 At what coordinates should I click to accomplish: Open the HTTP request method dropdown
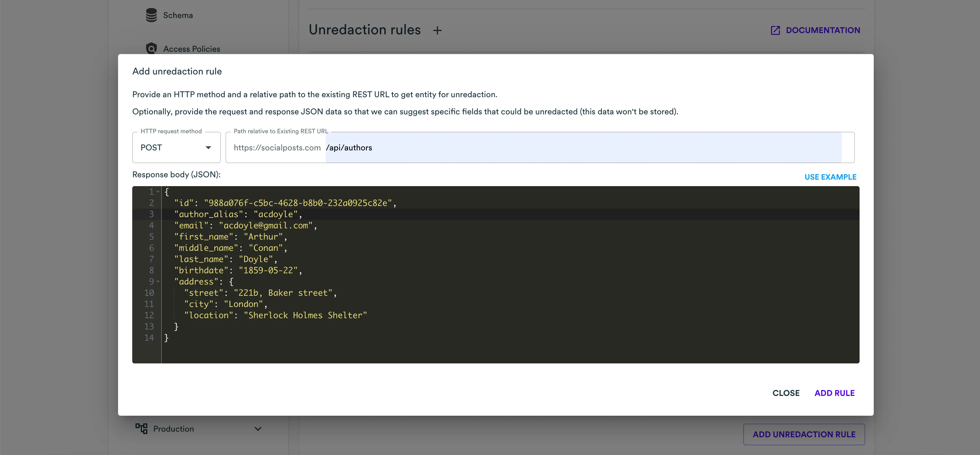(x=176, y=148)
